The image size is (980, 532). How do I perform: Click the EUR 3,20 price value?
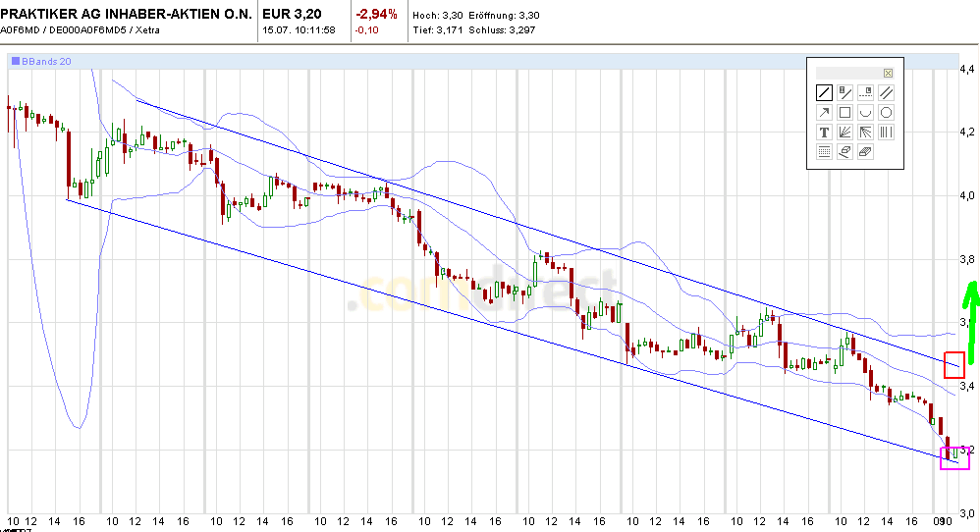point(292,14)
